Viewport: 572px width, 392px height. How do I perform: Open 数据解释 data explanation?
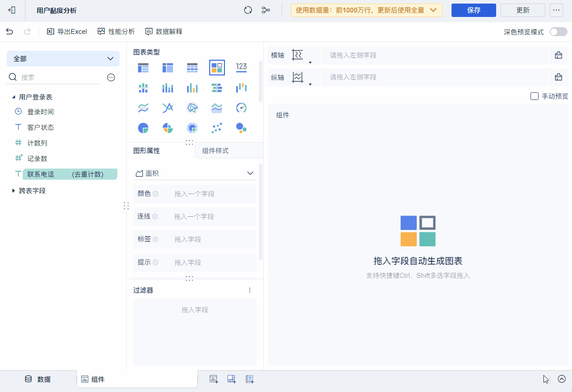pyautogui.click(x=164, y=32)
